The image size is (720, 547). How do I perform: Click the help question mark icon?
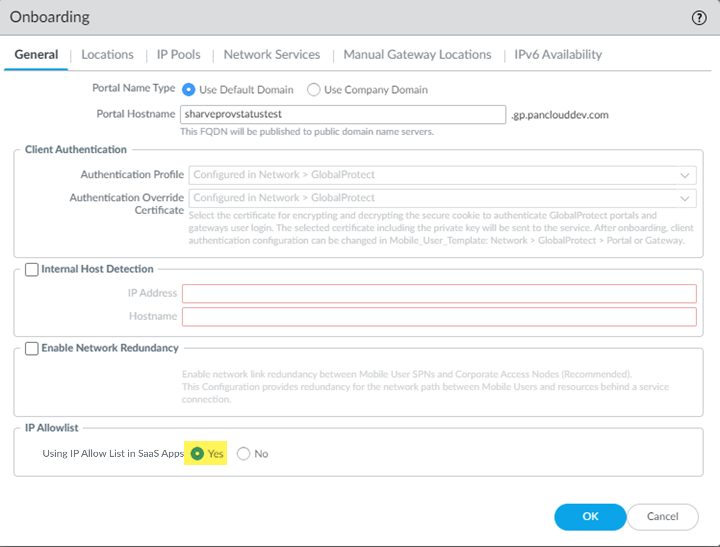click(x=699, y=18)
